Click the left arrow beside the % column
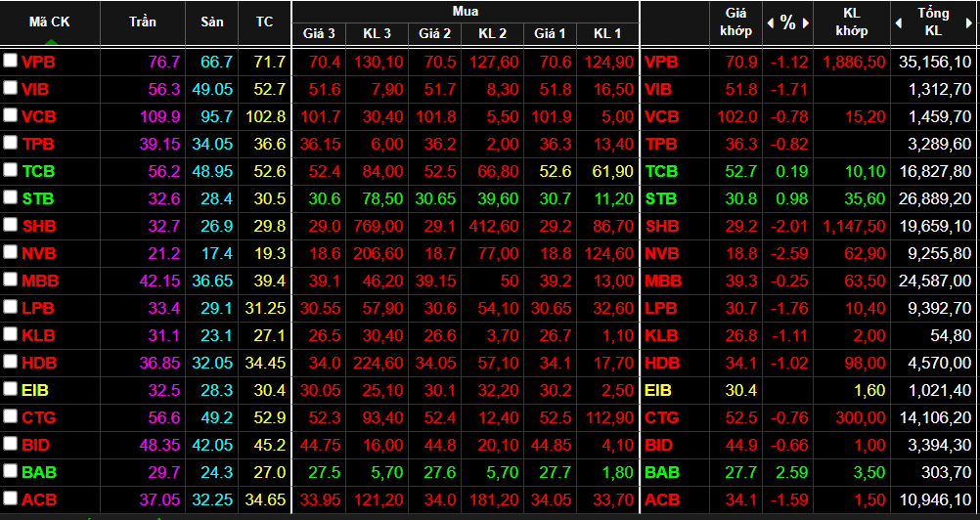Image resolution: width=980 pixels, height=520 pixels. pyautogui.click(x=770, y=22)
